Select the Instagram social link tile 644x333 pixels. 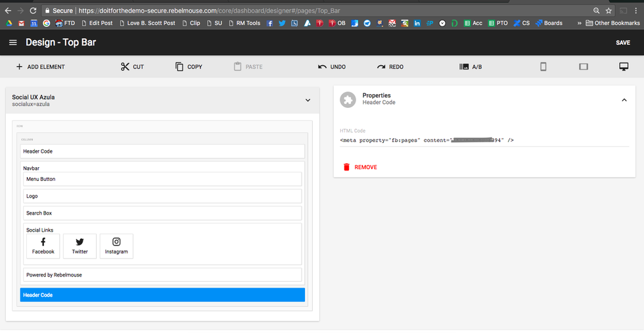[x=116, y=246]
